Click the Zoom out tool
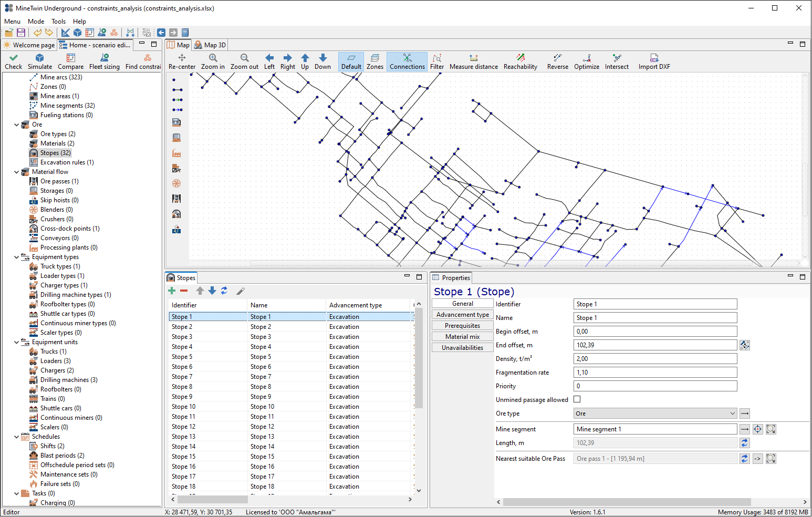The width and height of the screenshot is (812, 517). click(244, 61)
